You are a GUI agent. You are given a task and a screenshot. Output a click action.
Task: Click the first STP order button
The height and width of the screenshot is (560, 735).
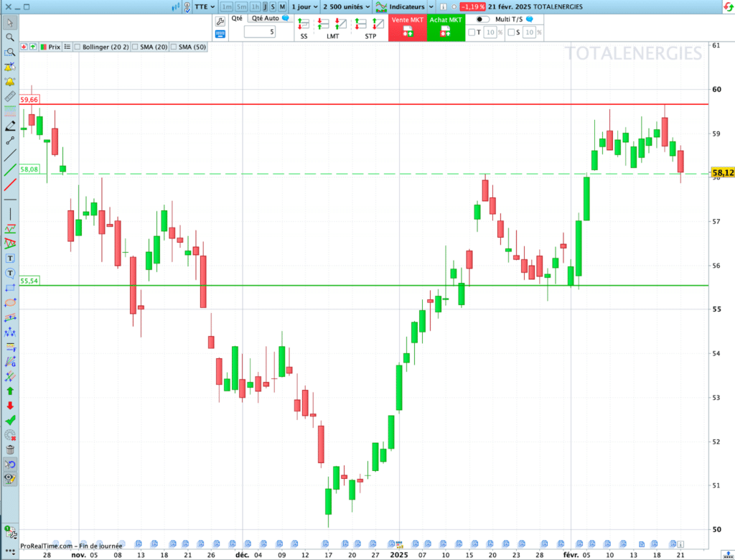point(361,24)
